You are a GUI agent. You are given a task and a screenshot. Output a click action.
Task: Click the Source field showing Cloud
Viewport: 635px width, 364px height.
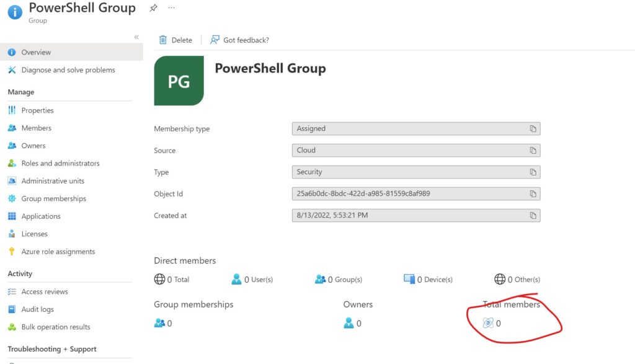416,150
